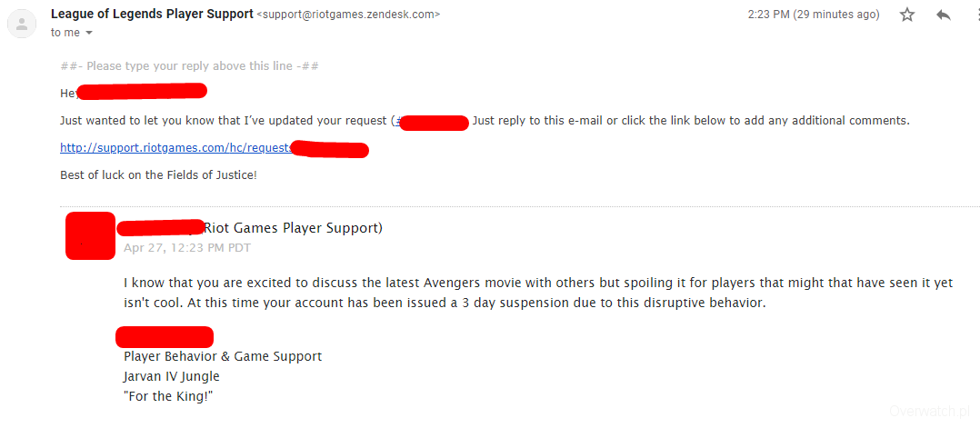Click the "For the King!" quote line
Viewport: 980px width, 428px height.
click(x=168, y=396)
